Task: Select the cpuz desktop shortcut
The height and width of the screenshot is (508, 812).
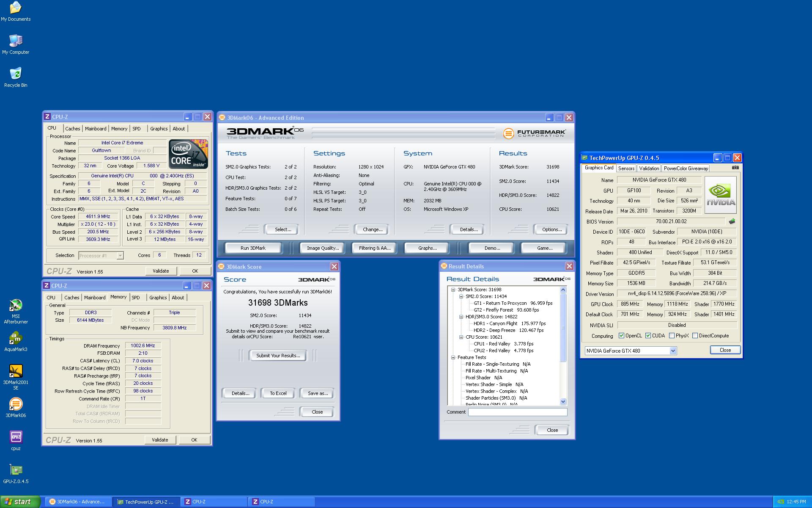Action: 16,441
